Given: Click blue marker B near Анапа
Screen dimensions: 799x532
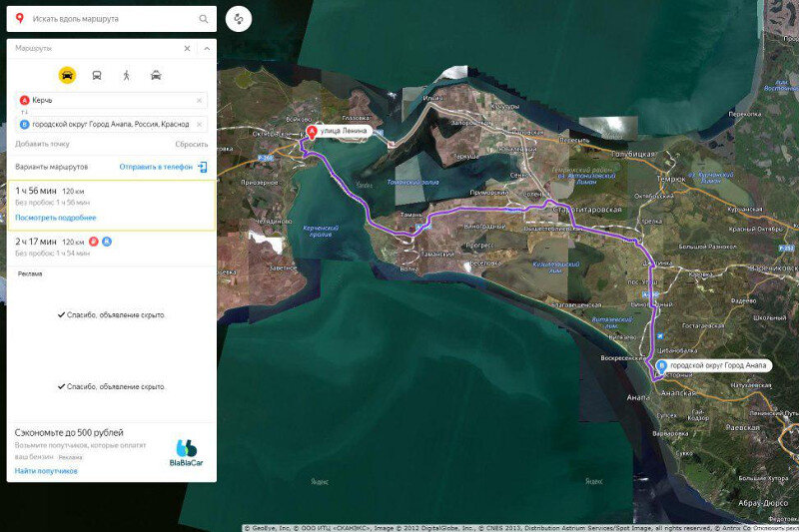Looking at the screenshot, I should click(x=661, y=365).
